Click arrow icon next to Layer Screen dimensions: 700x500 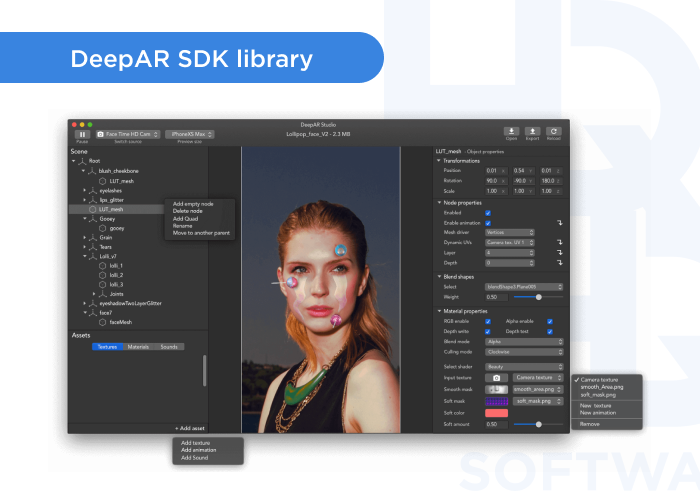pyautogui.click(x=560, y=253)
